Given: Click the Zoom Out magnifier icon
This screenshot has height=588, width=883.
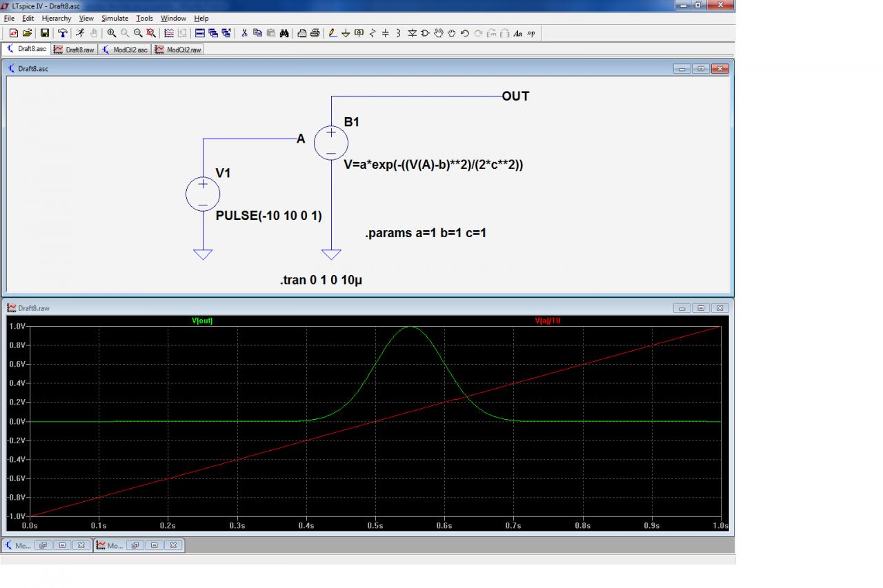Looking at the screenshot, I should pyautogui.click(x=138, y=33).
